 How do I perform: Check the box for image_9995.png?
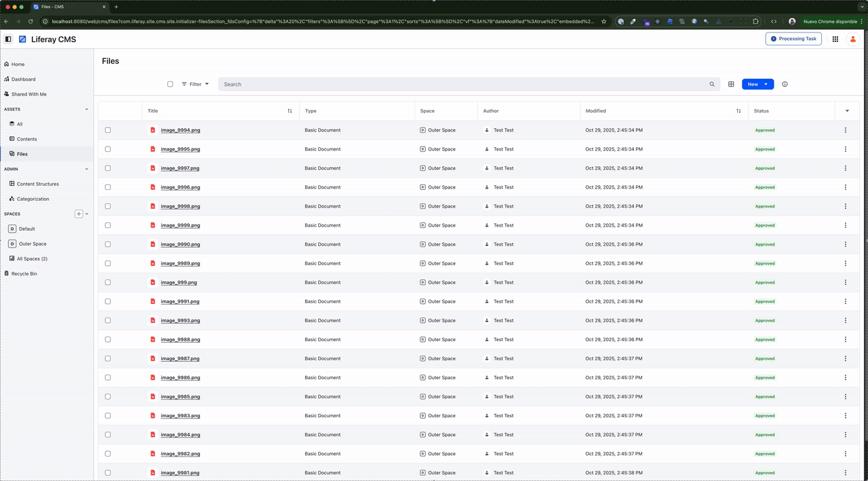pyautogui.click(x=108, y=149)
